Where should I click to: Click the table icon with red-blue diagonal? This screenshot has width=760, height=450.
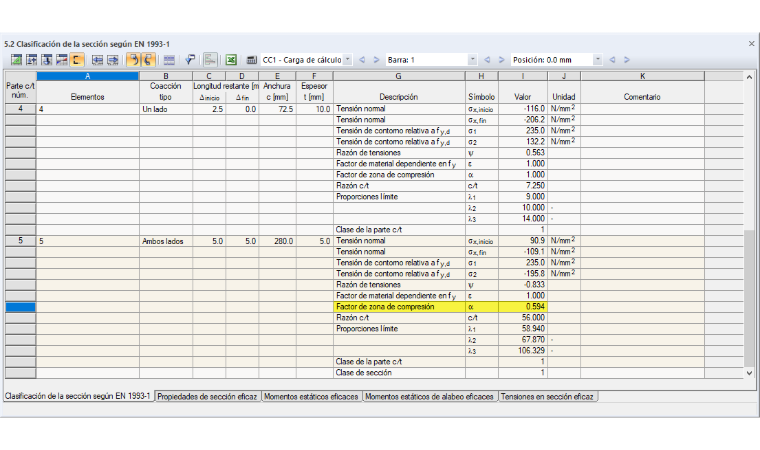(62, 60)
